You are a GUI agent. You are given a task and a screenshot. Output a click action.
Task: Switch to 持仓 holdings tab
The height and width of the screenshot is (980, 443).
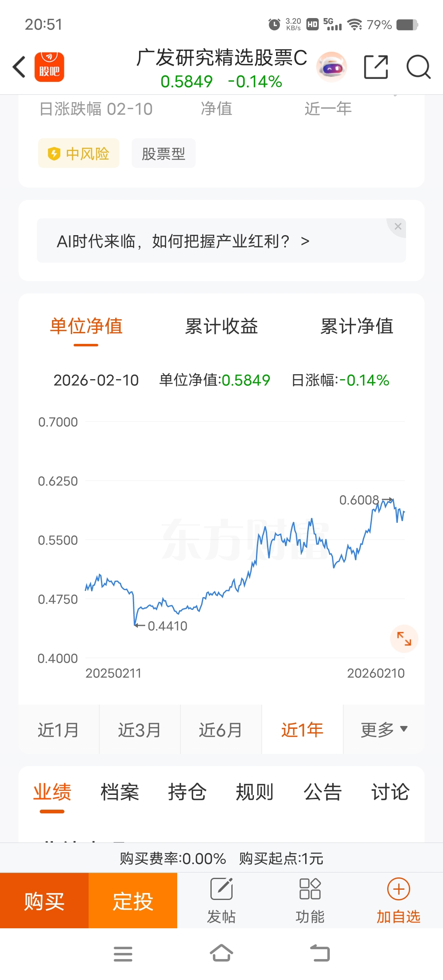[x=187, y=792]
